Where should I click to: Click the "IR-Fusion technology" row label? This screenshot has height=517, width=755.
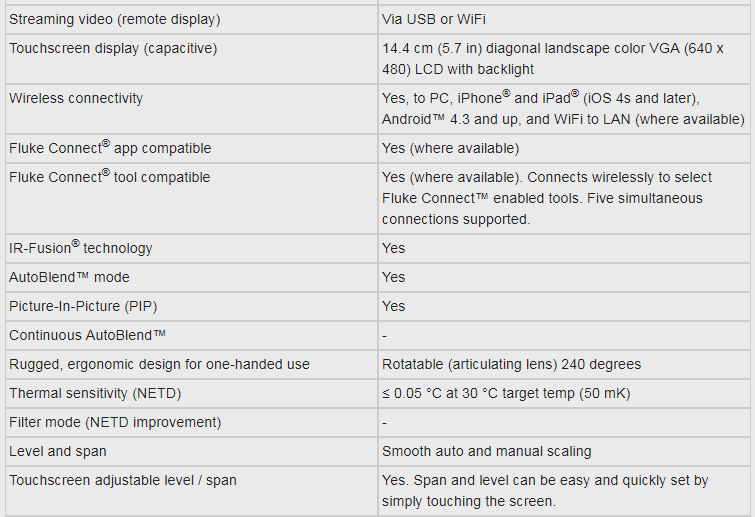click(x=81, y=248)
